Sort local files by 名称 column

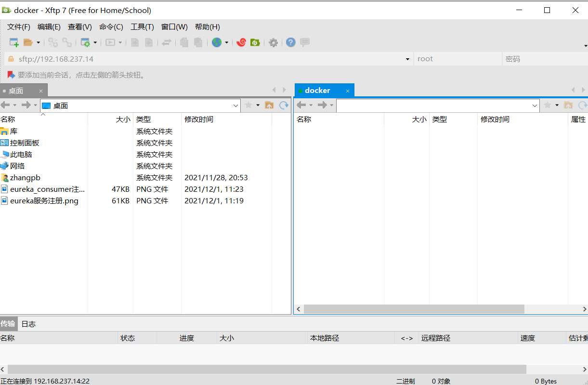(x=44, y=119)
